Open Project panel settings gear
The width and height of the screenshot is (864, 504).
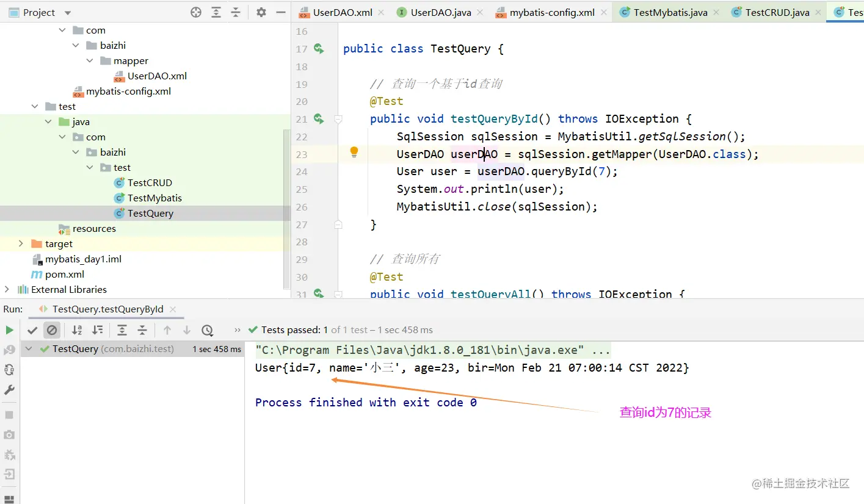coord(261,12)
